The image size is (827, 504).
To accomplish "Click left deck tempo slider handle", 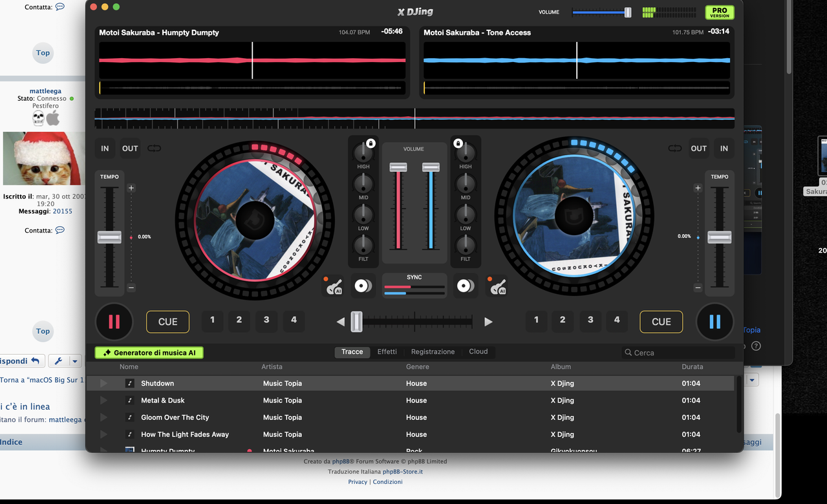I will click(x=109, y=237).
